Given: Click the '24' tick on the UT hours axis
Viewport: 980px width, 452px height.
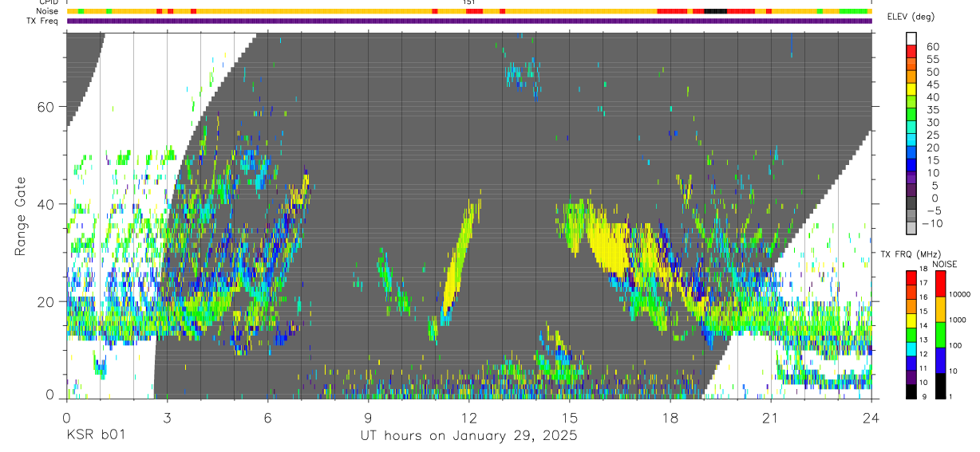Looking at the screenshot, I should tap(871, 417).
